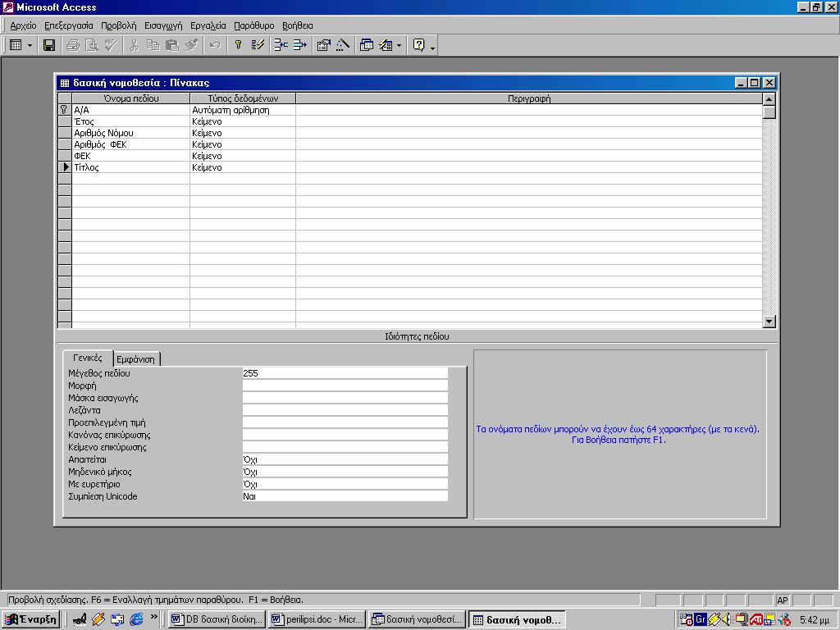Click the Τύπος δεδομένων column header

[243, 98]
